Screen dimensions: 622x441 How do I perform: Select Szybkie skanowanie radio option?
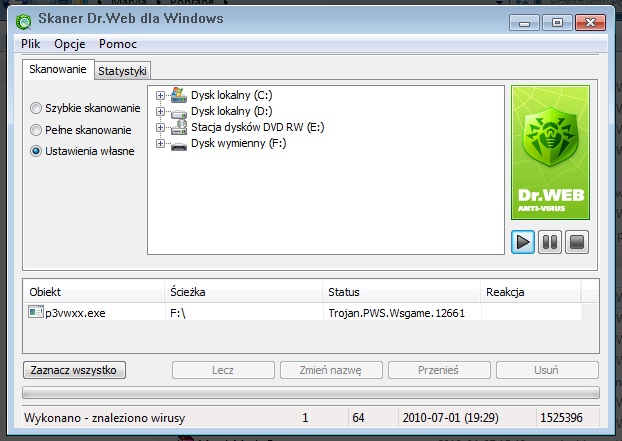[85, 108]
